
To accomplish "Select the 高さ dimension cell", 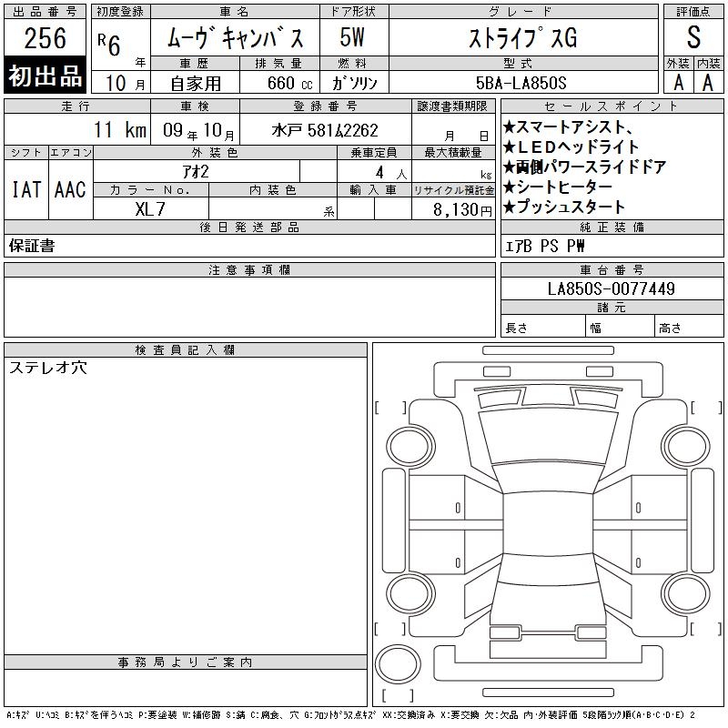I will click(x=690, y=326).
